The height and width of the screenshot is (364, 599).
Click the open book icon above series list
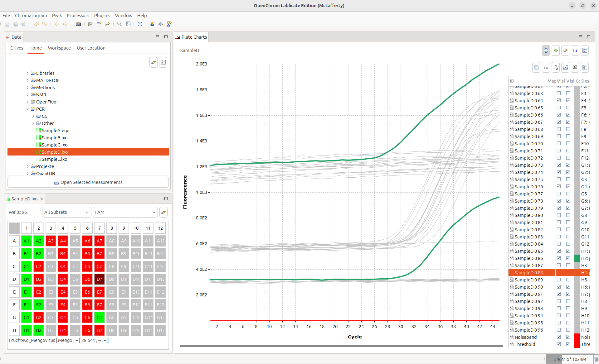tap(575, 67)
